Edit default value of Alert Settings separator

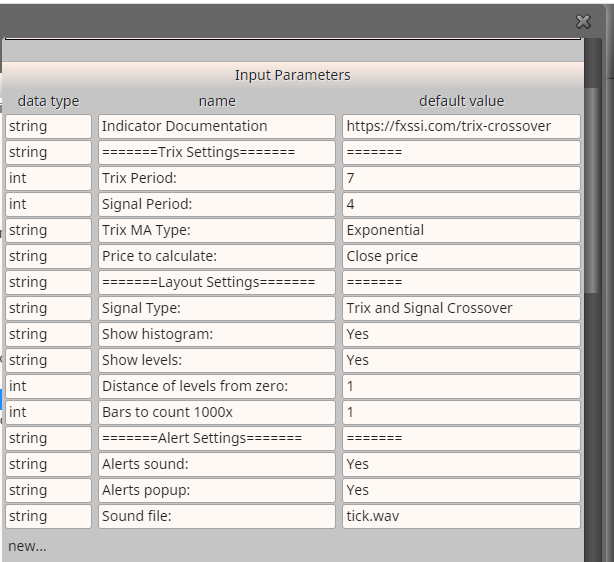click(461, 438)
